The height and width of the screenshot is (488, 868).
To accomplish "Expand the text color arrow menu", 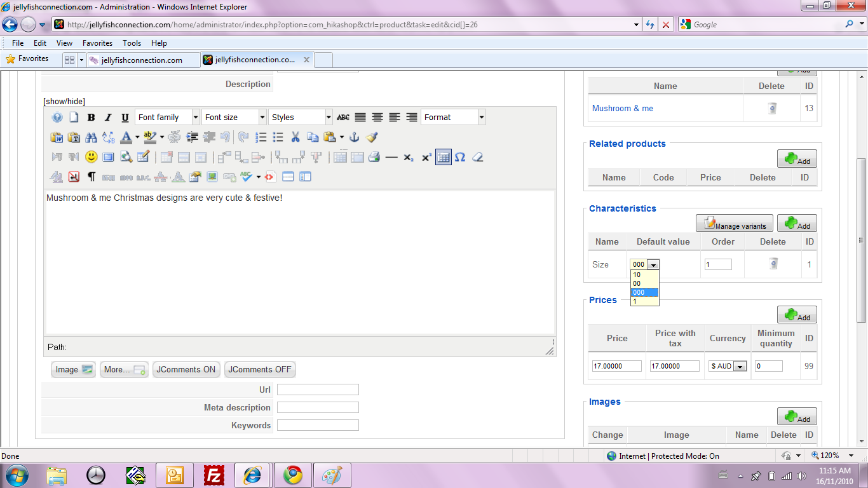I will (137, 137).
